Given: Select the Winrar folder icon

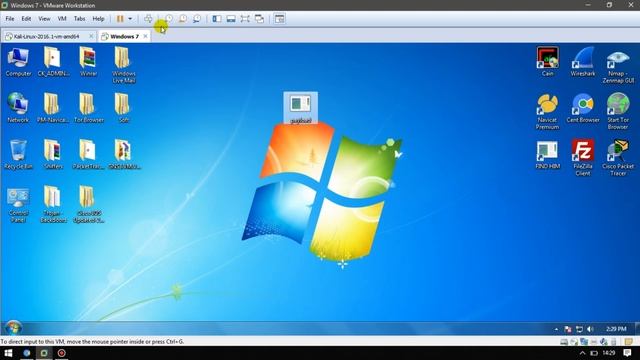Looking at the screenshot, I should 88,62.
